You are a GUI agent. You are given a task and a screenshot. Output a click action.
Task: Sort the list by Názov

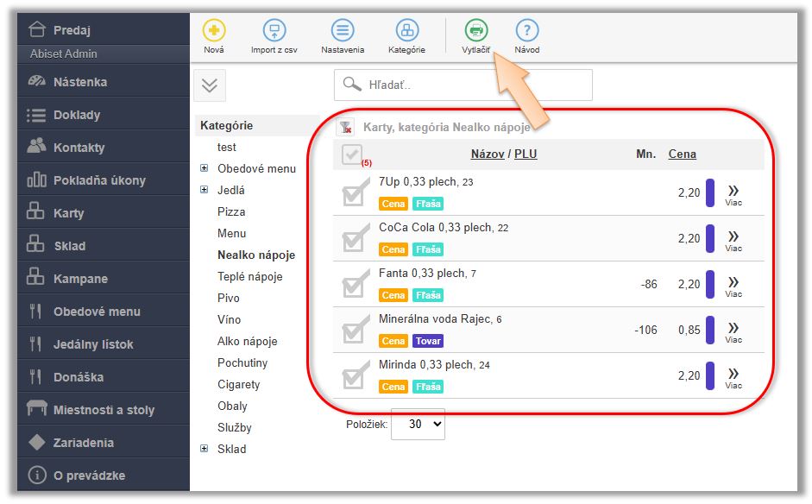point(488,154)
